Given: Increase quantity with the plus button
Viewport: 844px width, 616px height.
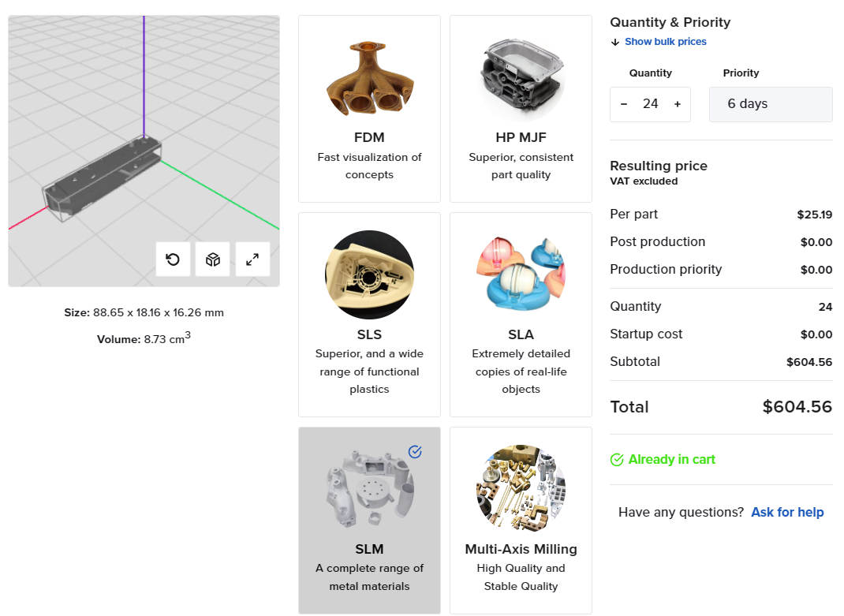Looking at the screenshot, I should tap(677, 104).
